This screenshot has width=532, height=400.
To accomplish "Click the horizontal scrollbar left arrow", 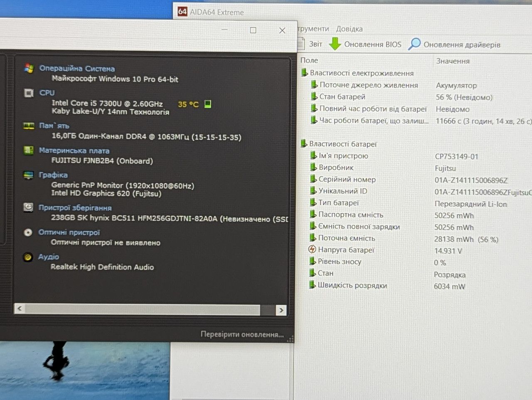I will point(20,308).
